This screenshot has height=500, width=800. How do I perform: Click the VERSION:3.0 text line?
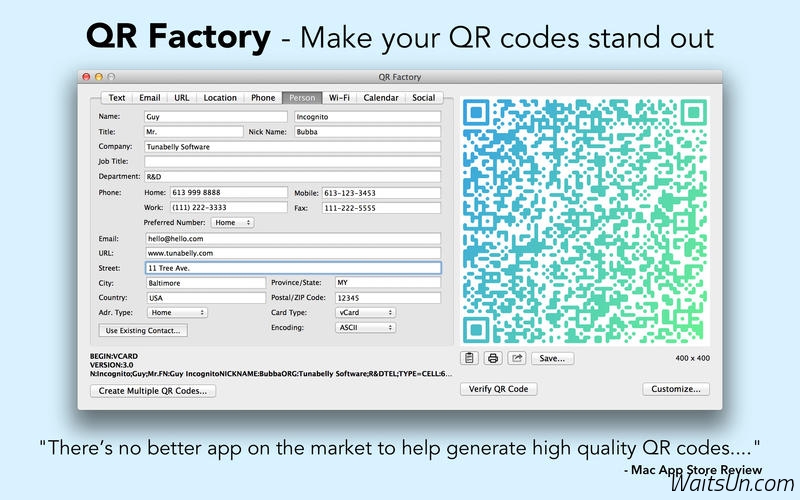click(x=111, y=365)
